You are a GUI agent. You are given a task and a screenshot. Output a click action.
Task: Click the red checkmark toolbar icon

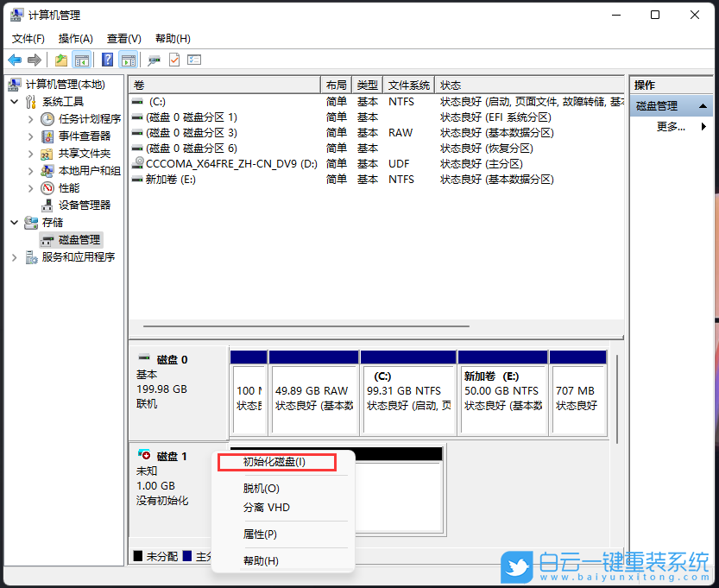[175, 60]
